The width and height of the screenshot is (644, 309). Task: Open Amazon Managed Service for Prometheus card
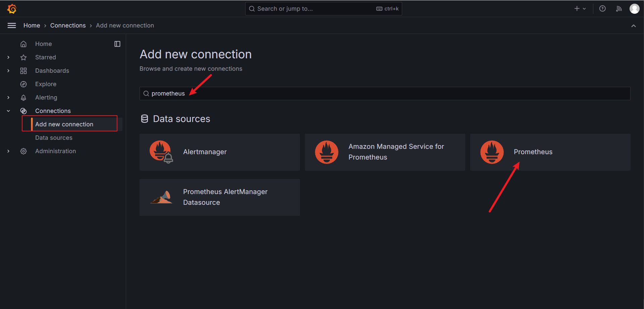point(385,152)
